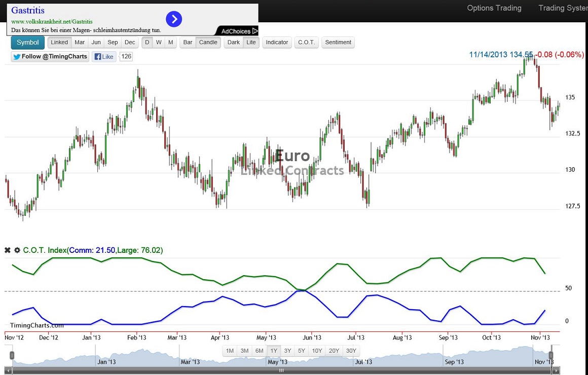This screenshot has width=588, height=375.
Task: Switch chart style to Bar
Action: click(188, 42)
